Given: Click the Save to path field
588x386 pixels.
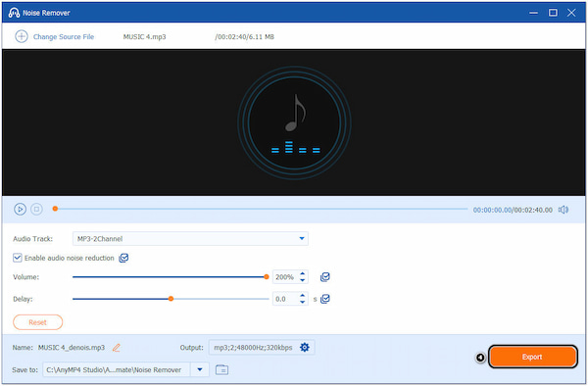Looking at the screenshot, I should tap(117, 370).
